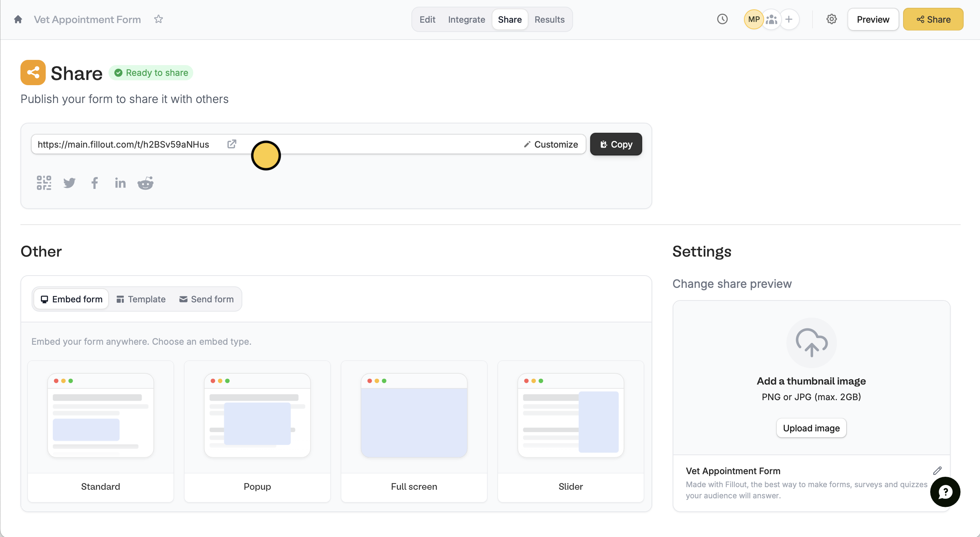The image size is (980, 537).
Task: Click the QR code share icon
Action: coord(44,183)
